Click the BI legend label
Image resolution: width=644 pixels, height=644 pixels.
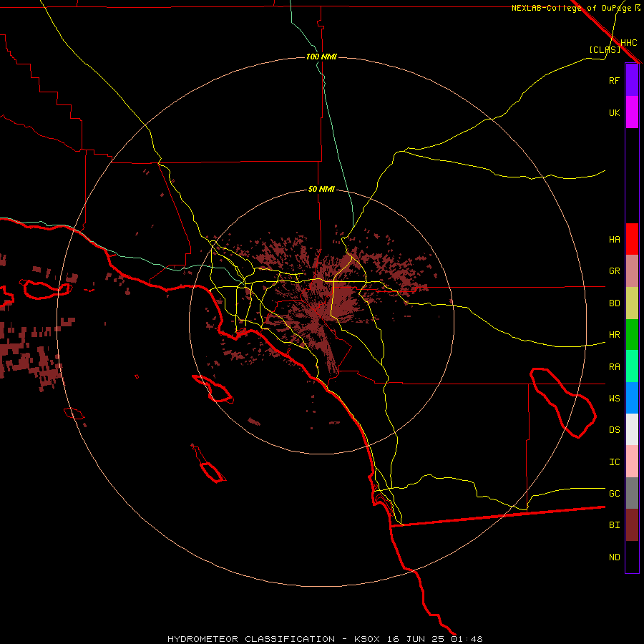tap(614, 525)
